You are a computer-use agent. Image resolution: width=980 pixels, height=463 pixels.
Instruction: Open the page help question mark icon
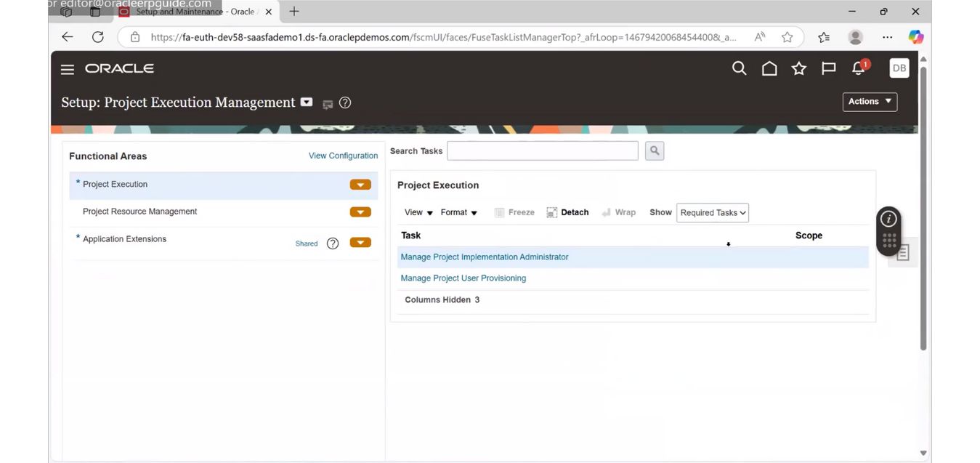(x=344, y=102)
